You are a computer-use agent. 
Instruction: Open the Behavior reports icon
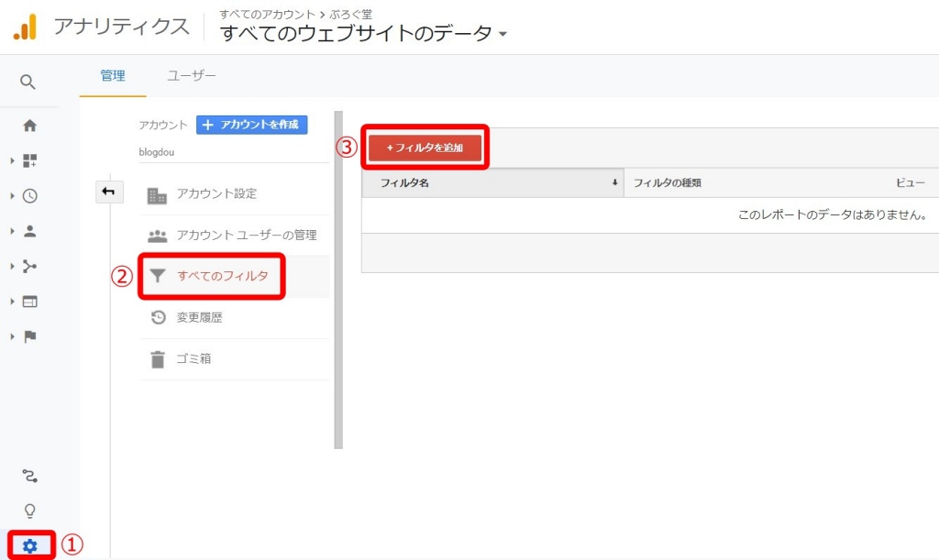tap(28, 300)
